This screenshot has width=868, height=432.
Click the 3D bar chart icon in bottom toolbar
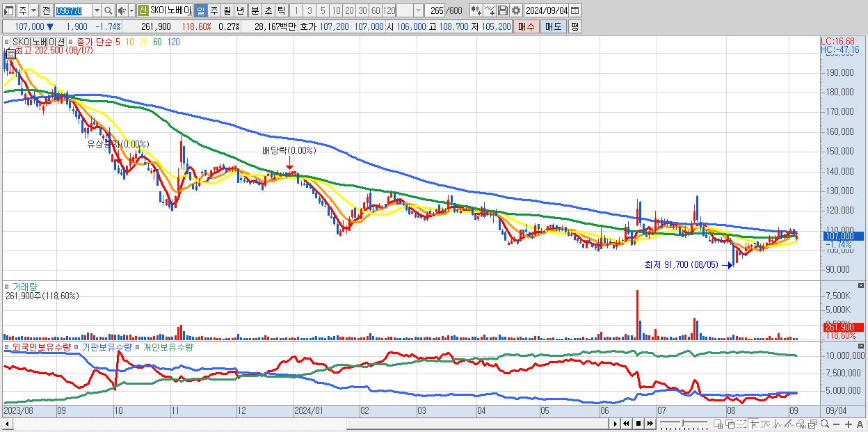point(801,424)
